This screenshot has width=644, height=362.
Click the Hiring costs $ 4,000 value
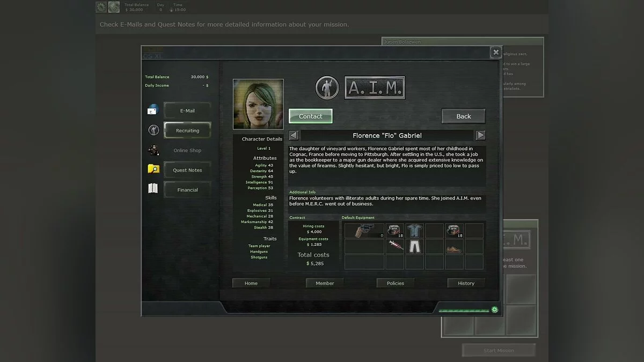tap(314, 232)
